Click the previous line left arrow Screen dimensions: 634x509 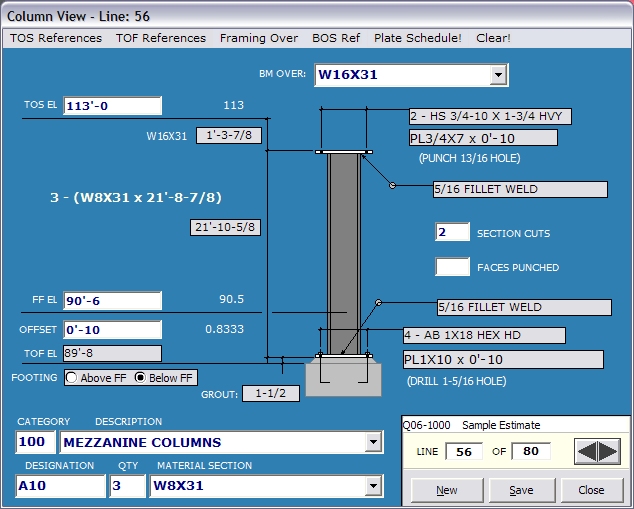tap(588, 452)
